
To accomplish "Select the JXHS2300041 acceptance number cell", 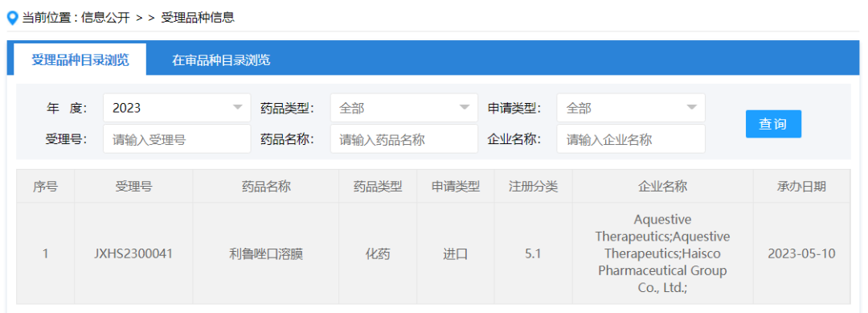I will (133, 254).
